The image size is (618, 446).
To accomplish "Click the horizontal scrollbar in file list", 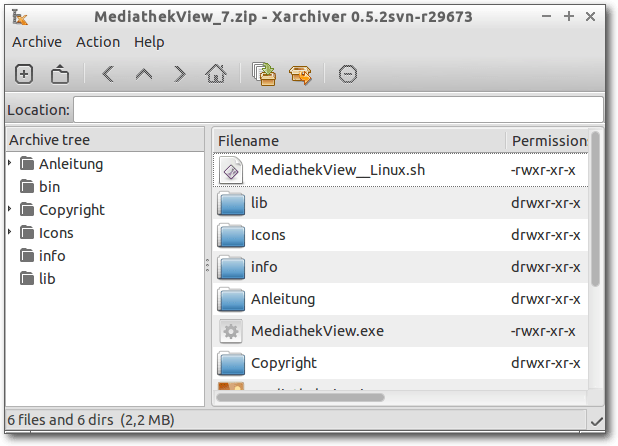I will coord(300,398).
